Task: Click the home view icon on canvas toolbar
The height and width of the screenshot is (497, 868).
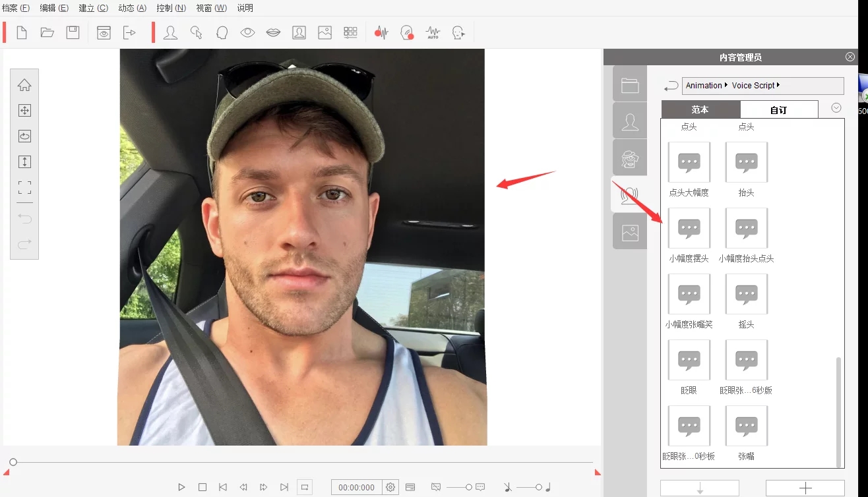Action: 24,85
